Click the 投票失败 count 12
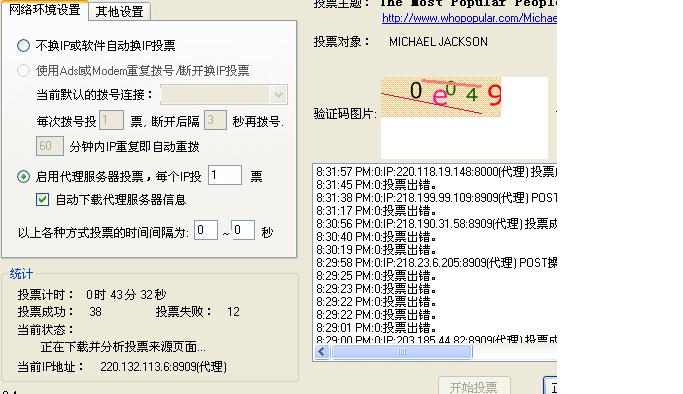Viewport: 683px width, 394px height. [x=233, y=312]
